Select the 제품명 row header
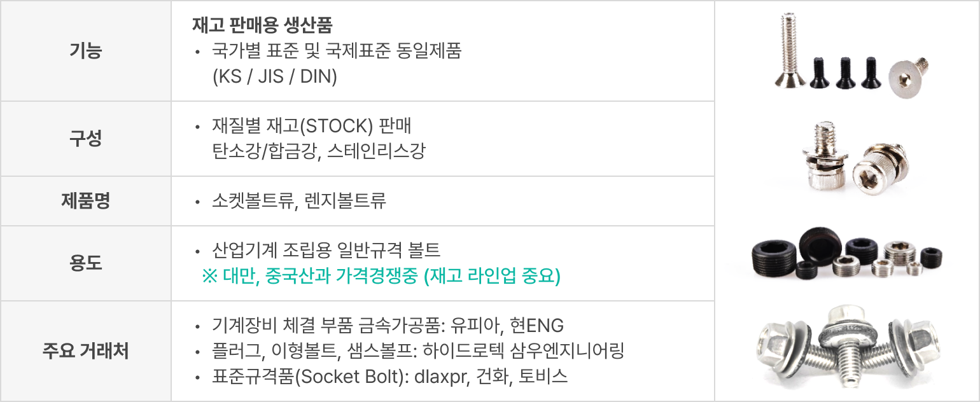 85,201
